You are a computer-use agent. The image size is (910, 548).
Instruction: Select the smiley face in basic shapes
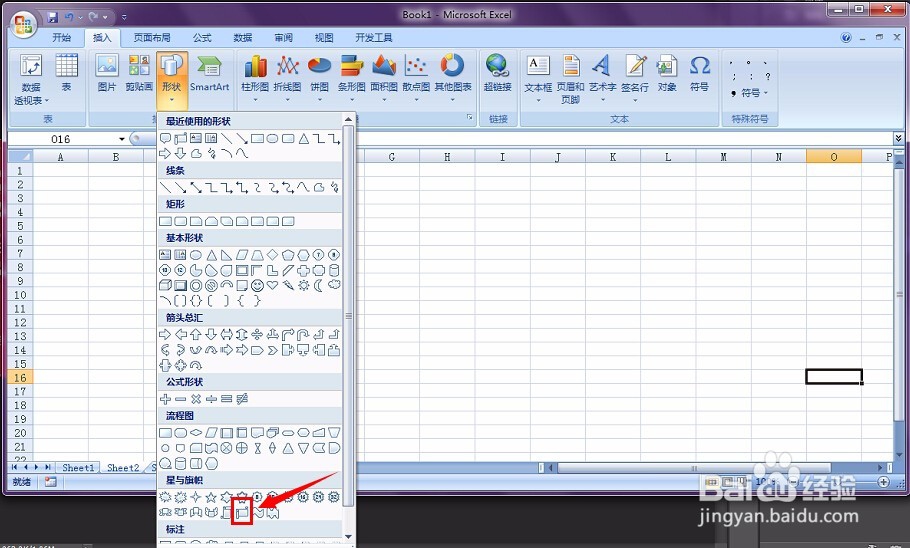tap(257, 285)
